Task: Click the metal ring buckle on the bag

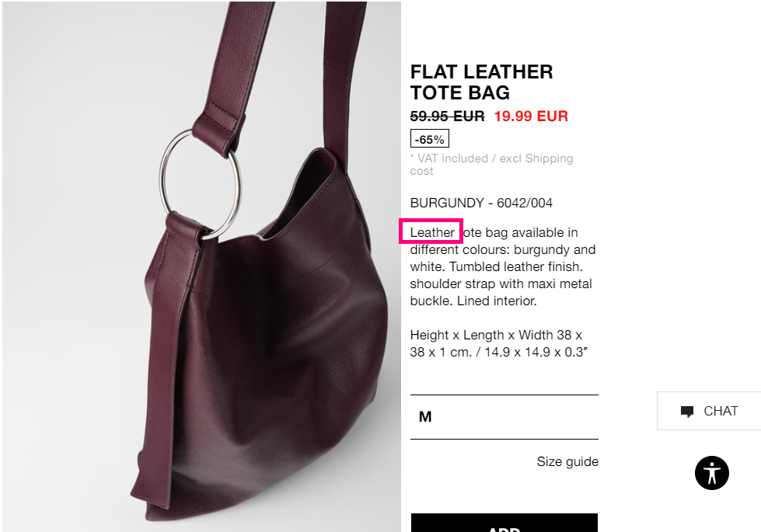Action: coord(199,184)
